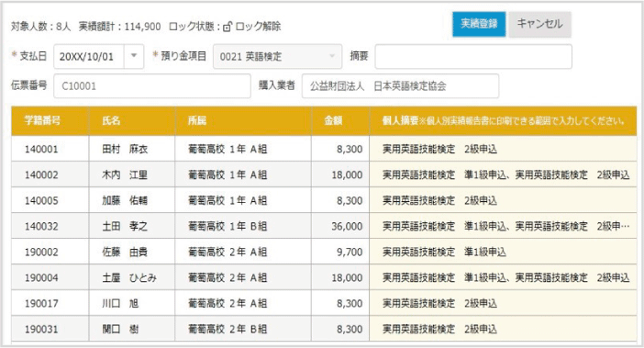Click the 所属 column header
The width and height of the screenshot is (644, 348).
point(243,121)
